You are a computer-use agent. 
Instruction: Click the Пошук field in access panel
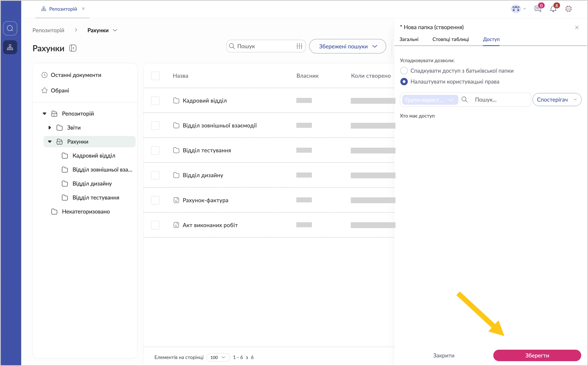499,100
